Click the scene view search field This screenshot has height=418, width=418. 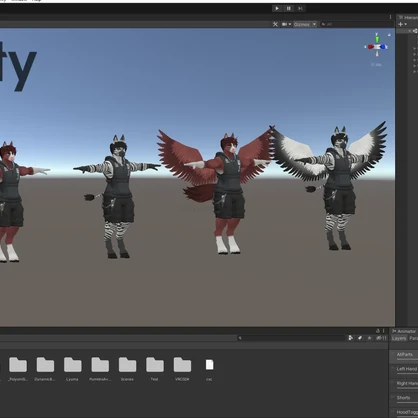(x=356, y=24)
